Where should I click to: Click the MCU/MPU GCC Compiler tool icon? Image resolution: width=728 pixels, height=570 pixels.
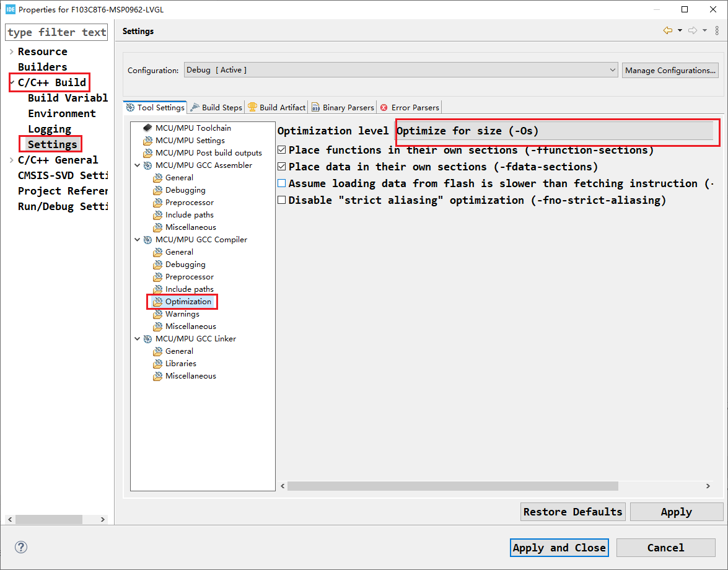147,240
